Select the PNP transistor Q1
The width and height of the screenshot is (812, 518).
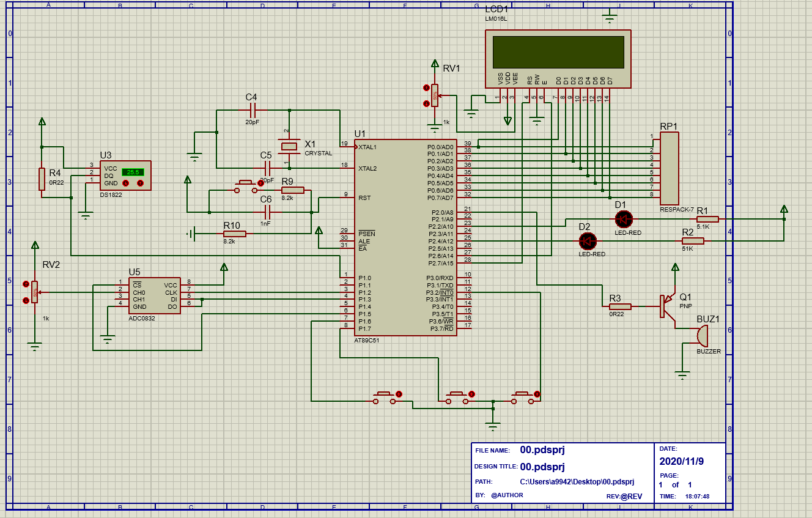coord(666,306)
